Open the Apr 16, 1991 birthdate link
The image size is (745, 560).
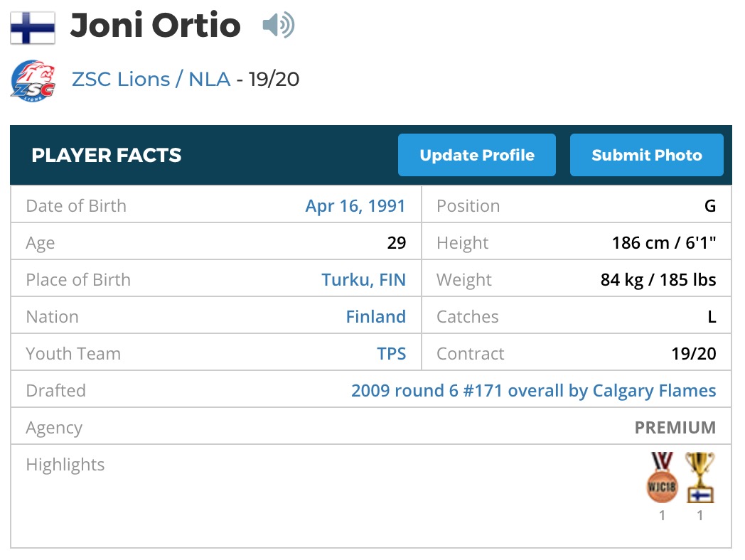[355, 205]
